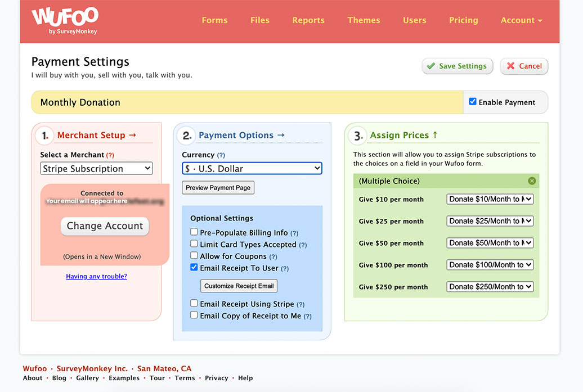Click the Monthly Donation form title
This screenshot has height=392, width=583.
pyautogui.click(x=80, y=102)
